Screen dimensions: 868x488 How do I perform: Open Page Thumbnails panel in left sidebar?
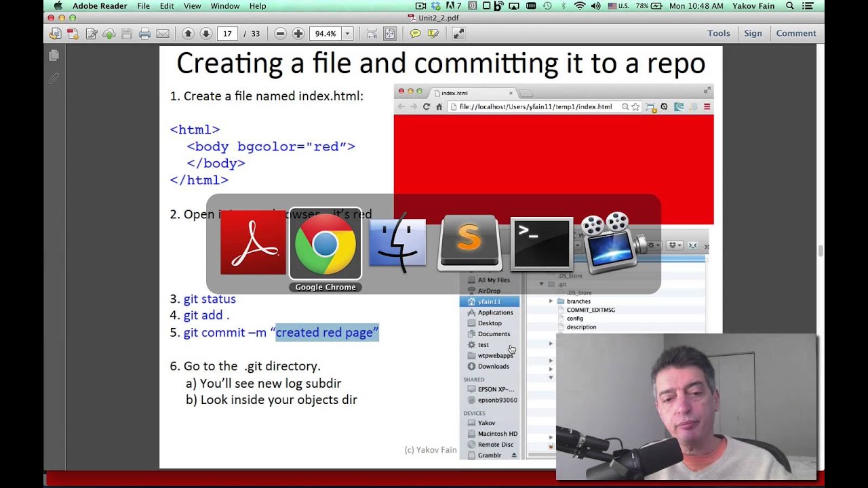tap(54, 56)
